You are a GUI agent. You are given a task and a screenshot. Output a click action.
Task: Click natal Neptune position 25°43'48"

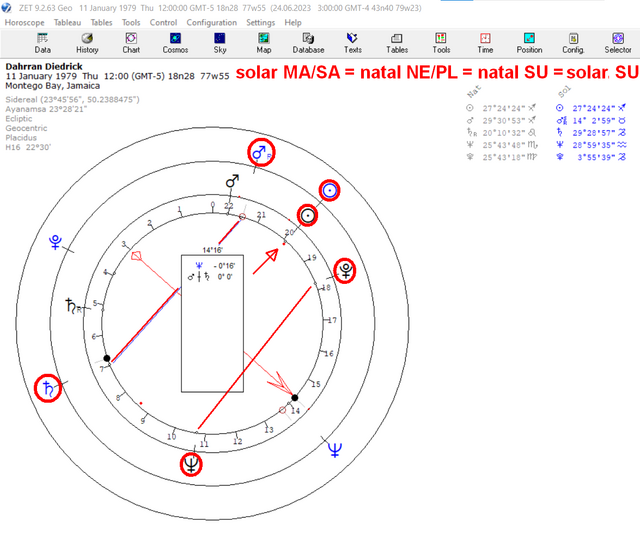pyautogui.click(x=504, y=145)
